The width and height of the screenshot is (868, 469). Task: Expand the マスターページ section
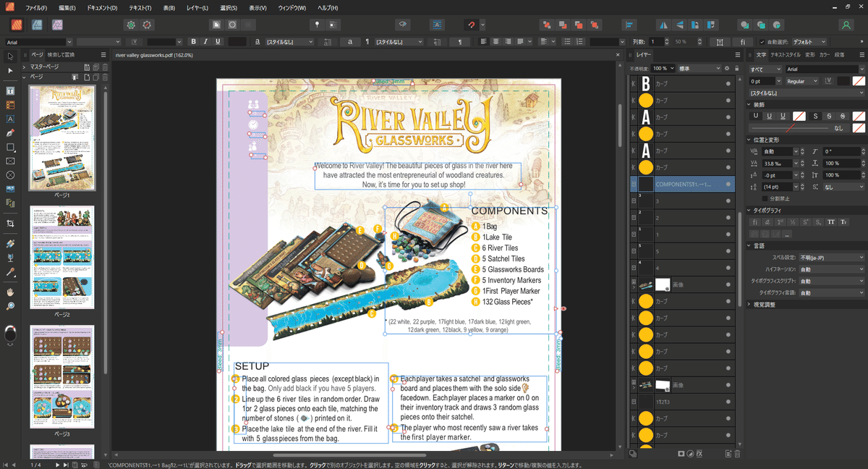click(x=25, y=67)
